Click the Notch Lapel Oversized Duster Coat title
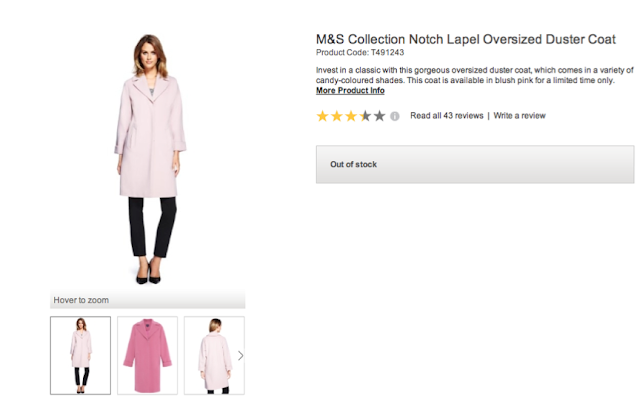The image size is (640, 419). (473, 38)
